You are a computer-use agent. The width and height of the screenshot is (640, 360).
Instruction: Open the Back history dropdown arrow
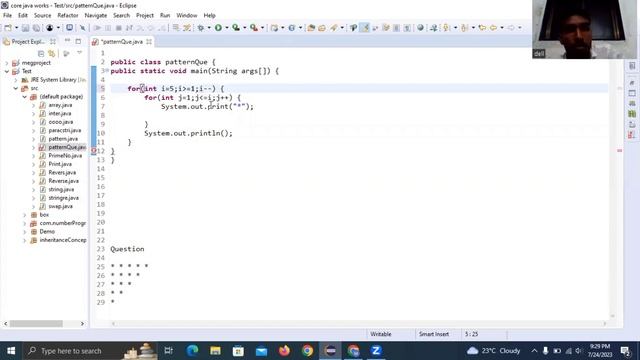point(502,28)
